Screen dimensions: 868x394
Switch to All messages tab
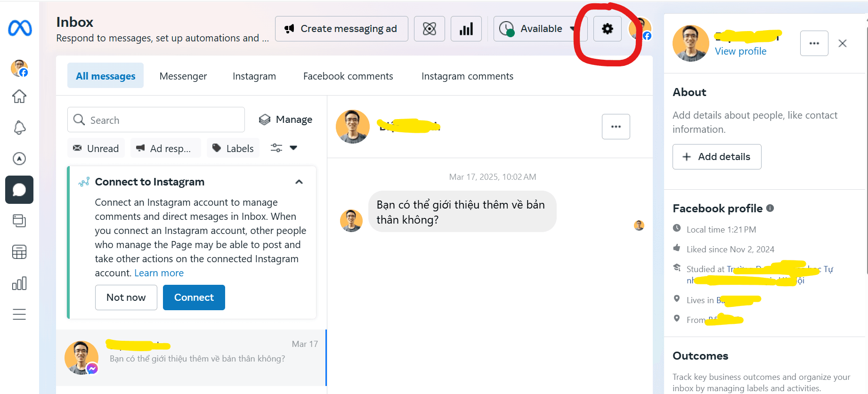105,76
